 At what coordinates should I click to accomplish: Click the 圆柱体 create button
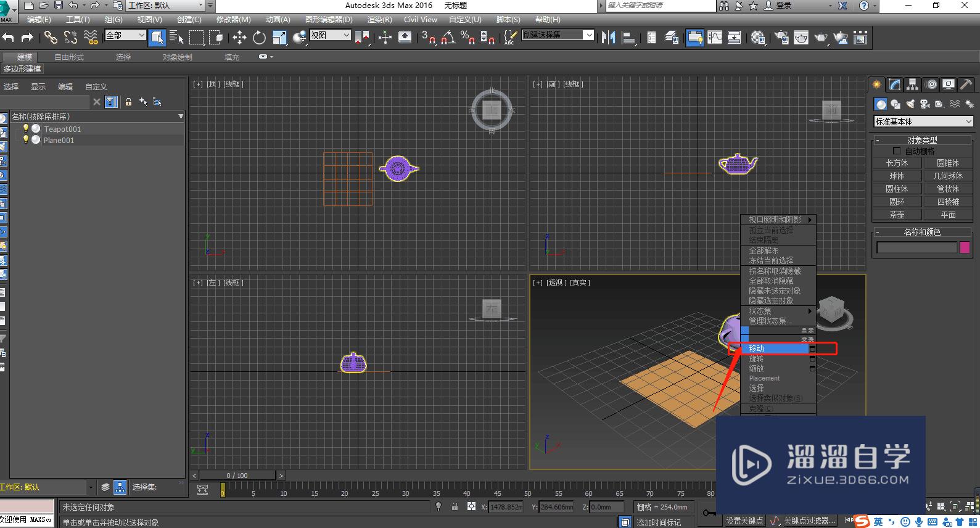(x=897, y=189)
